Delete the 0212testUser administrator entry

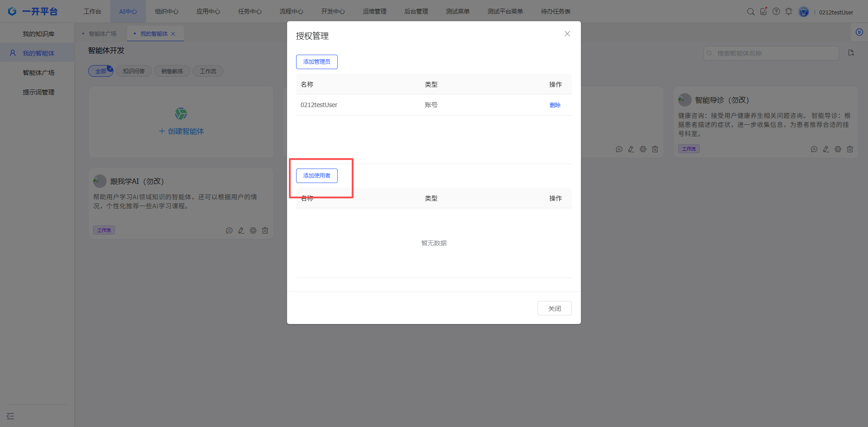(x=555, y=105)
